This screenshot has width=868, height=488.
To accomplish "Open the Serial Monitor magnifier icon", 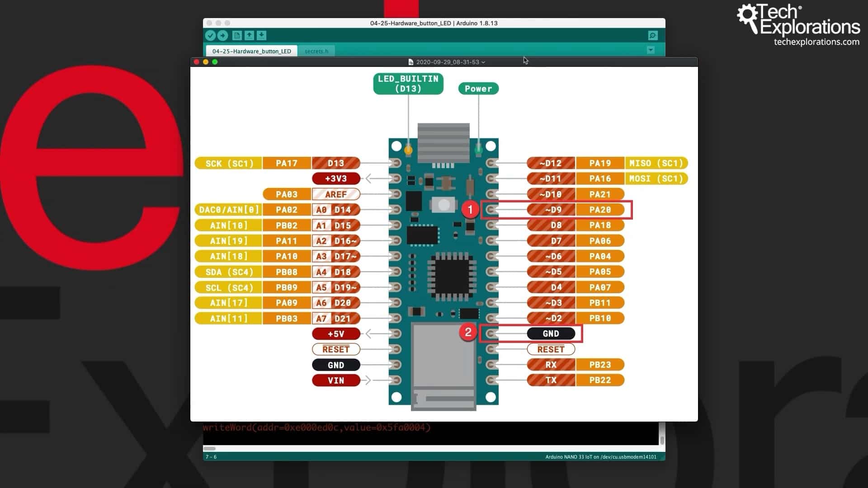I will [x=652, y=35].
